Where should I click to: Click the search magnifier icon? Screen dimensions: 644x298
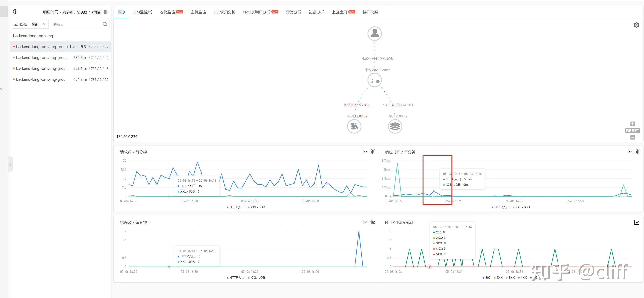click(105, 24)
